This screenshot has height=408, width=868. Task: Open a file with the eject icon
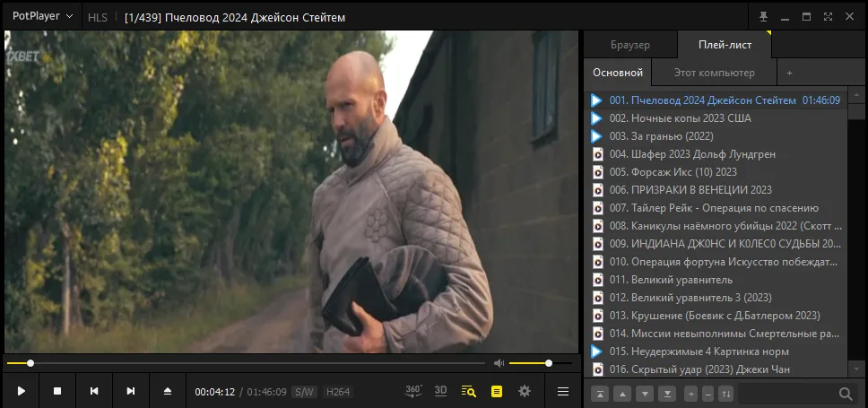point(168,391)
